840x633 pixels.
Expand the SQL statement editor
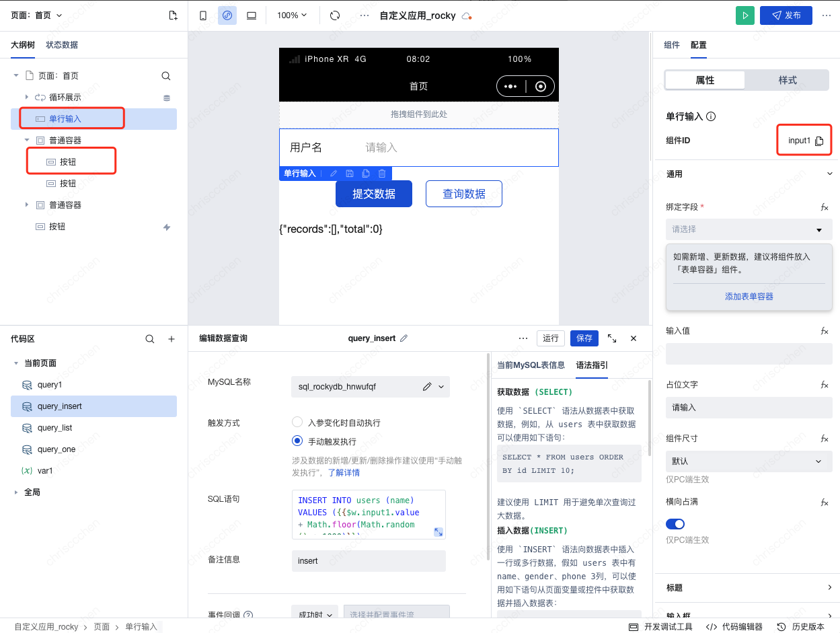click(438, 531)
